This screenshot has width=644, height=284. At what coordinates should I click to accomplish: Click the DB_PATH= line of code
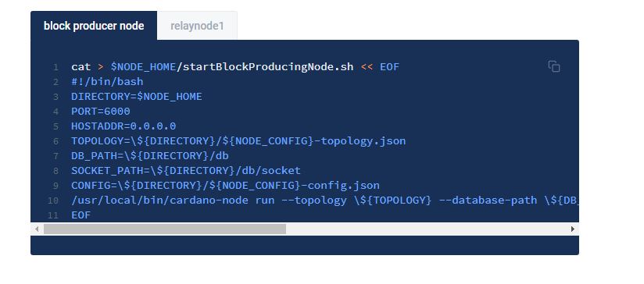pyautogui.click(x=150, y=156)
